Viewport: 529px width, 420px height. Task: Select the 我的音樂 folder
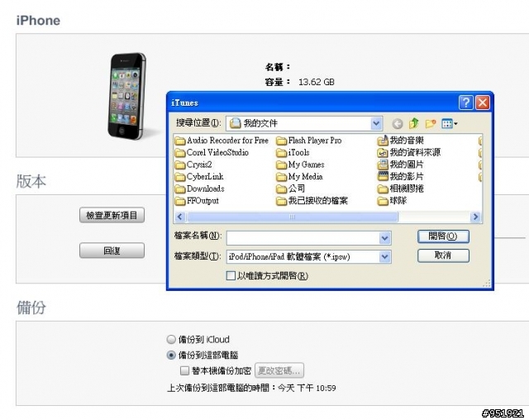(400, 141)
